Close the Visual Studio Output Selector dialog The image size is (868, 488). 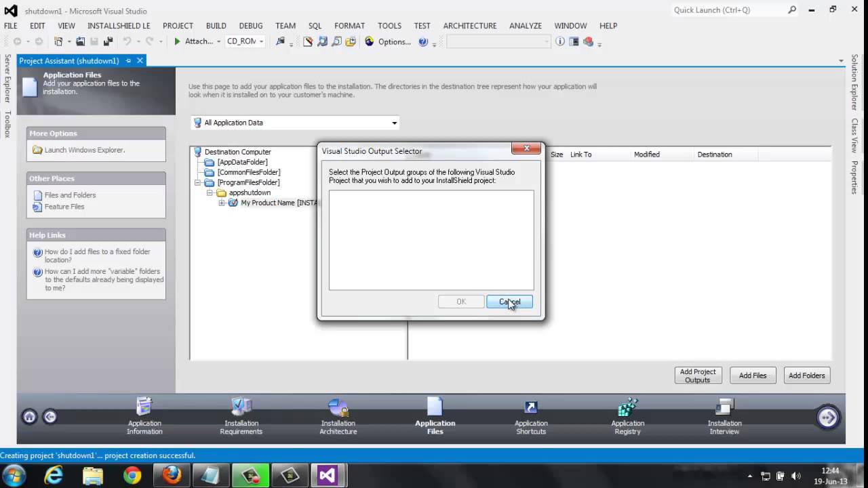click(x=526, y=148)
